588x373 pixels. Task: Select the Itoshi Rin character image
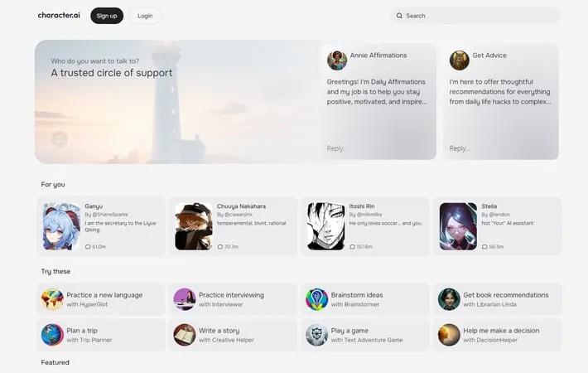coord(325,226)
